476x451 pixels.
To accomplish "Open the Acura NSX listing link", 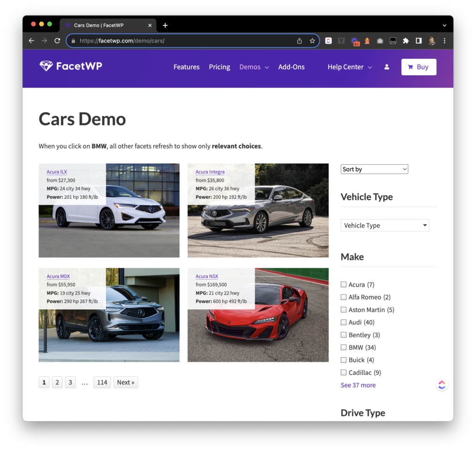I will 206,276.
